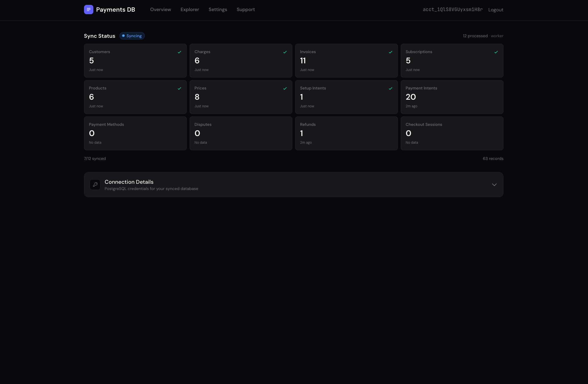Click the Invoices count 11
The height and width of the screenshot is (384, 588).
[x=303, y=60]
